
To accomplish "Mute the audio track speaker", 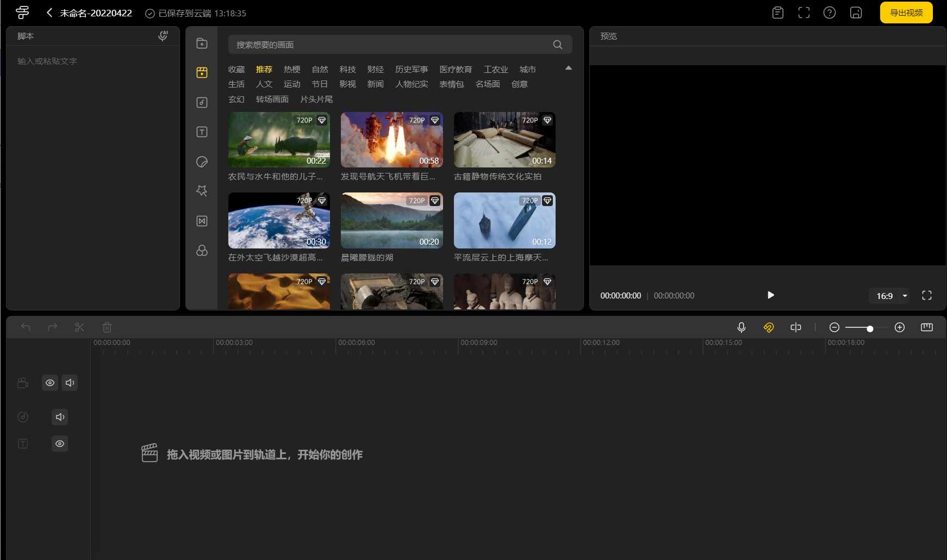I will [x=60, y=417].
